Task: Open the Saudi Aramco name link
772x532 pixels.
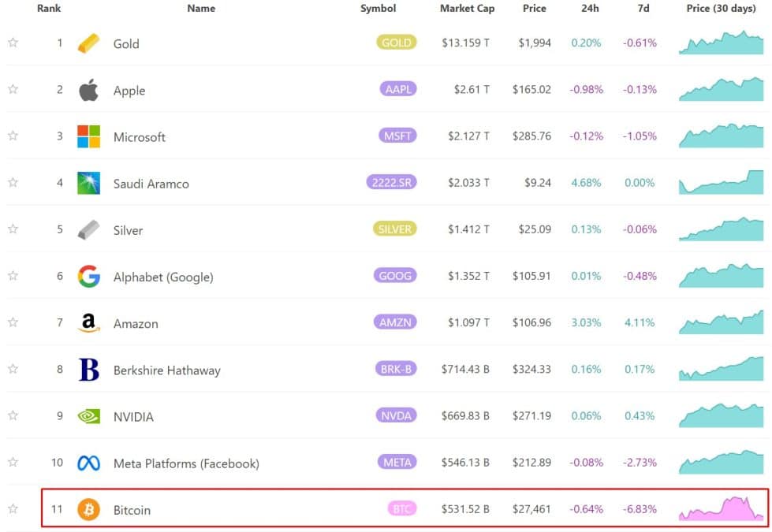Action: point(151,184)
